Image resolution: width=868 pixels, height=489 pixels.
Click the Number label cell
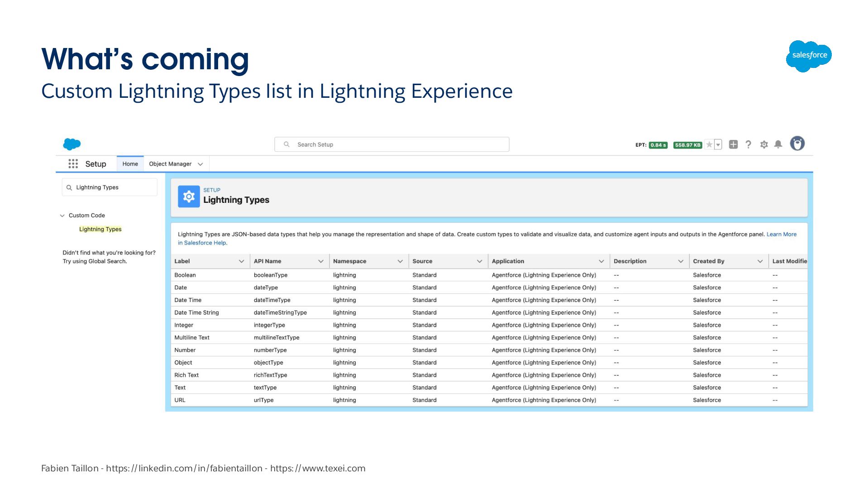click(185, 350)
